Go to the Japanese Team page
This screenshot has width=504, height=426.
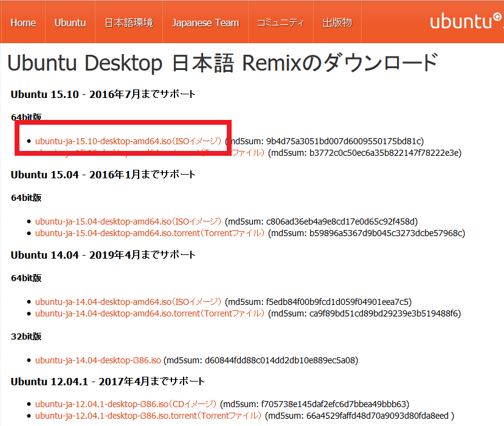205,23
